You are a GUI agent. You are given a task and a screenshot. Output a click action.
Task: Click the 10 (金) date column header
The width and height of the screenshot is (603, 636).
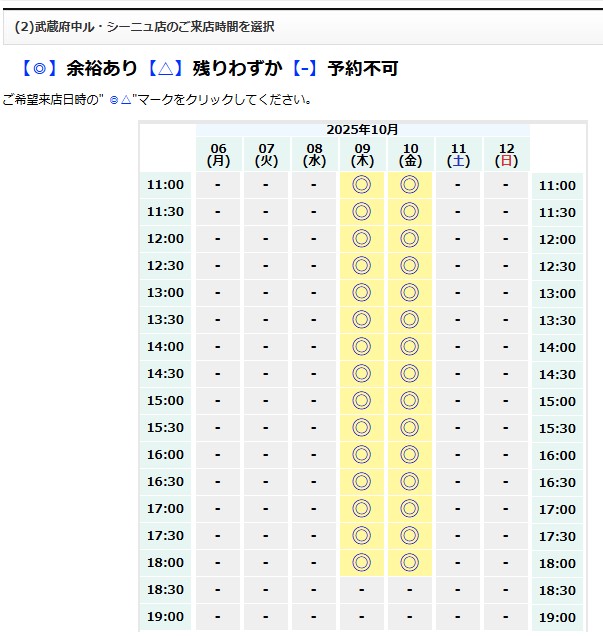click(410, 154)
